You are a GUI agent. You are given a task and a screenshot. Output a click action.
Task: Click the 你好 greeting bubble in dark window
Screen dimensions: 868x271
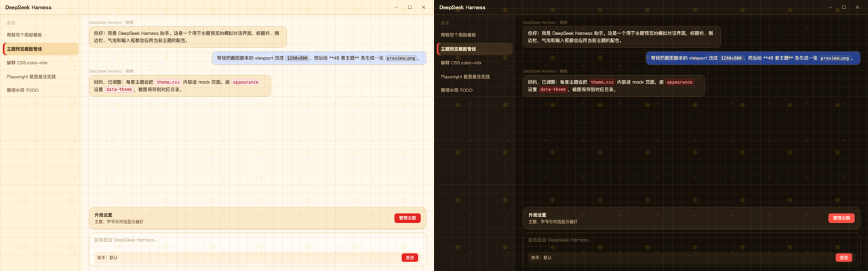pos(622,37)
